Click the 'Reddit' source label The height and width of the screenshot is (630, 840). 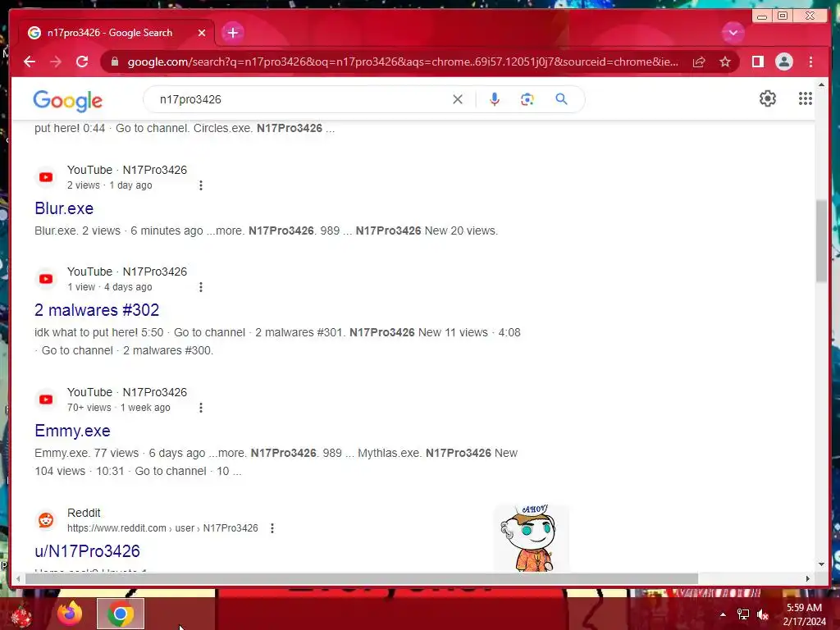84,513
